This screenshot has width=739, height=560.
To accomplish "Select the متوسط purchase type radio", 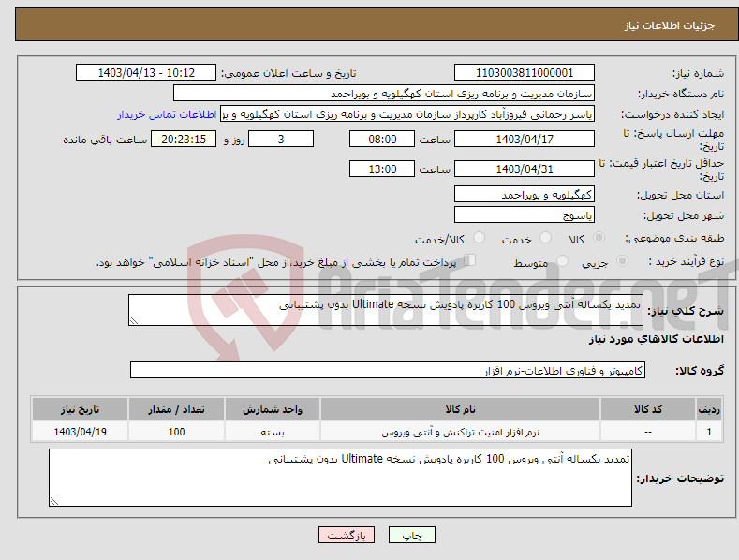I will 562,260.
